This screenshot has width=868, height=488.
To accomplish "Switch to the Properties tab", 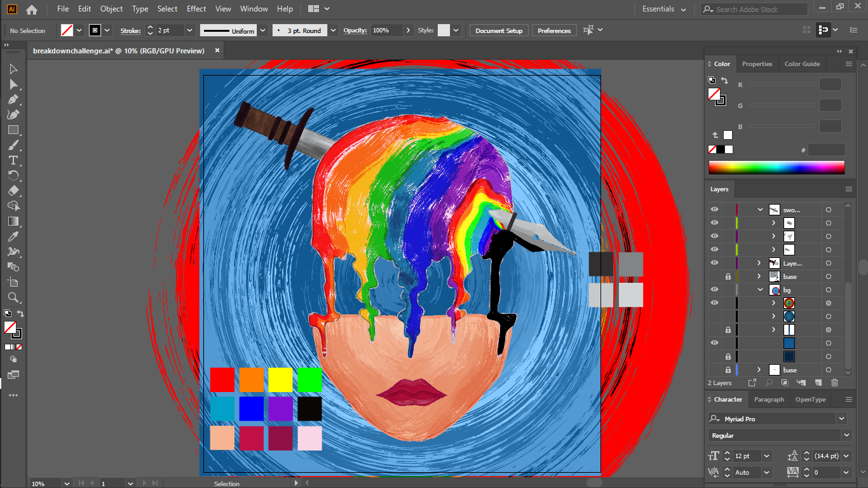I will (757, 64).
